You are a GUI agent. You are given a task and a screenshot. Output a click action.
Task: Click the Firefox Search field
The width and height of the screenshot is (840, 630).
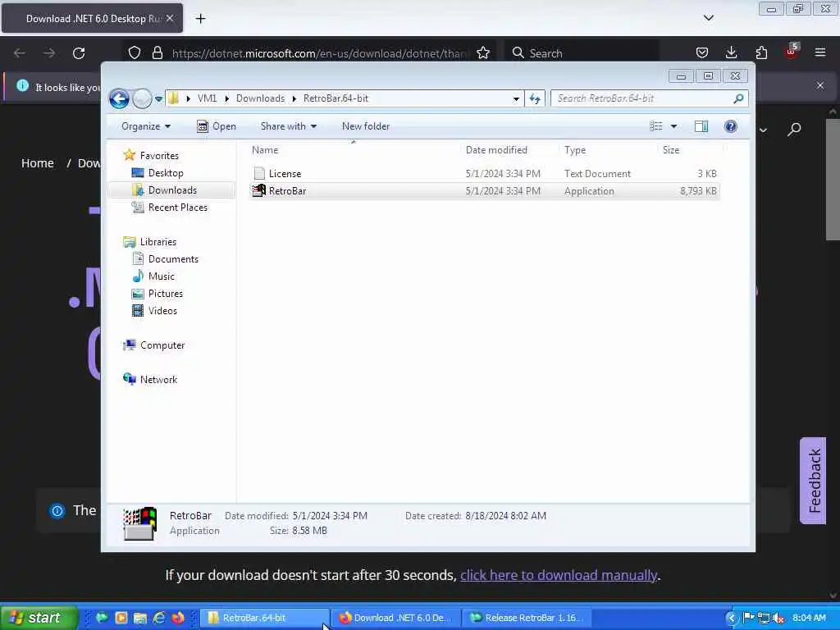tap(583, 53)
